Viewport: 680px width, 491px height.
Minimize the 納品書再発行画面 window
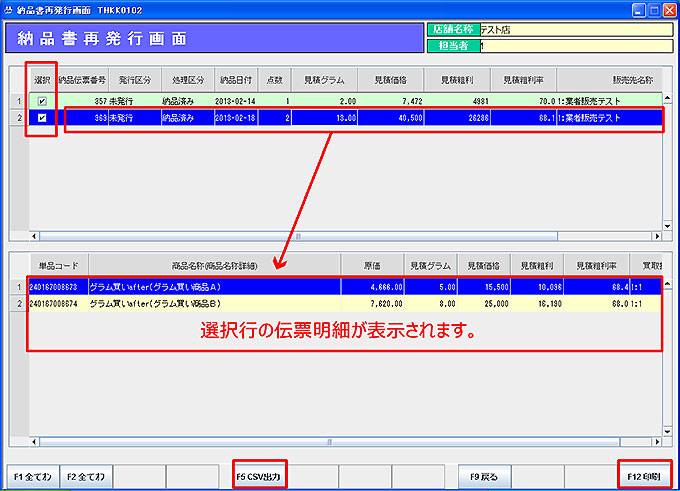coord(638,10)
